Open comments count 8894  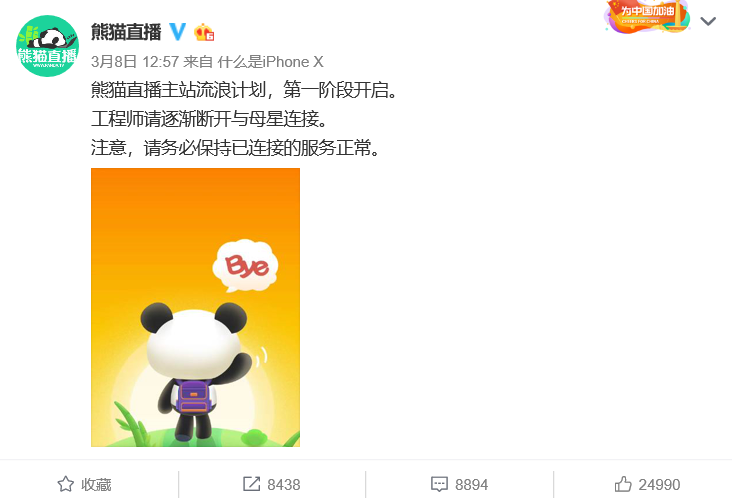click(x=472, y=484)
